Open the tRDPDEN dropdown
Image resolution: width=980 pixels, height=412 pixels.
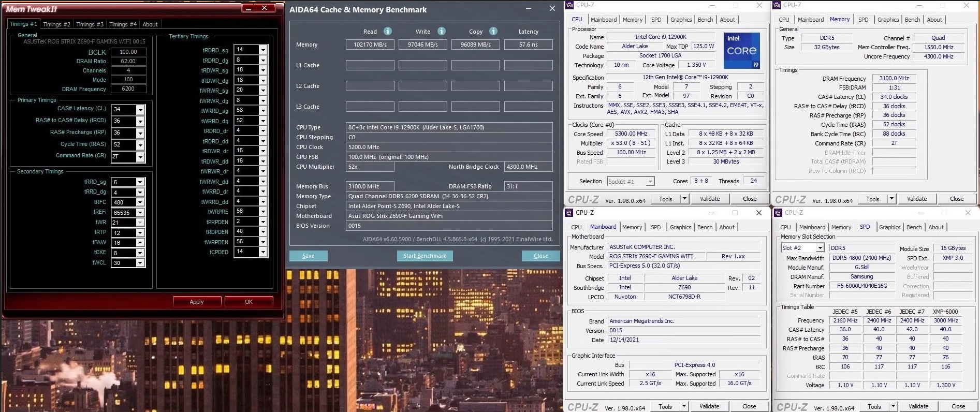263,232
